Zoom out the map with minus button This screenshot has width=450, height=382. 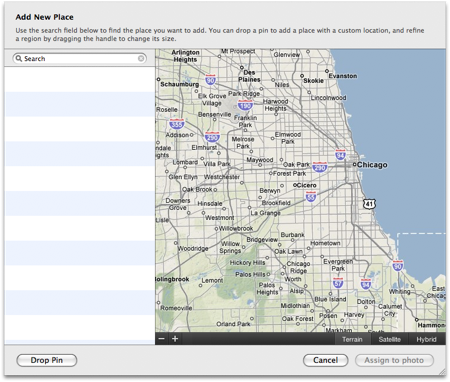(162, 339)
